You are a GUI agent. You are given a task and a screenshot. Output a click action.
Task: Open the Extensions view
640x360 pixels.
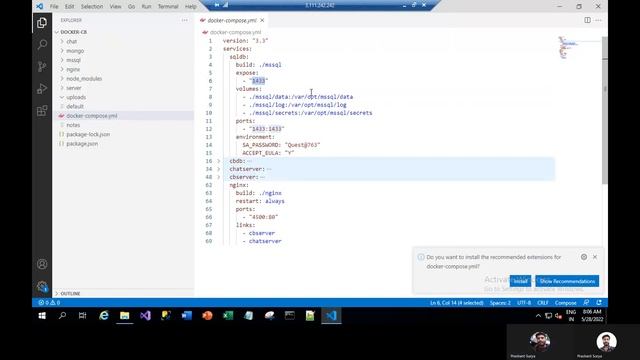(42, 111)
